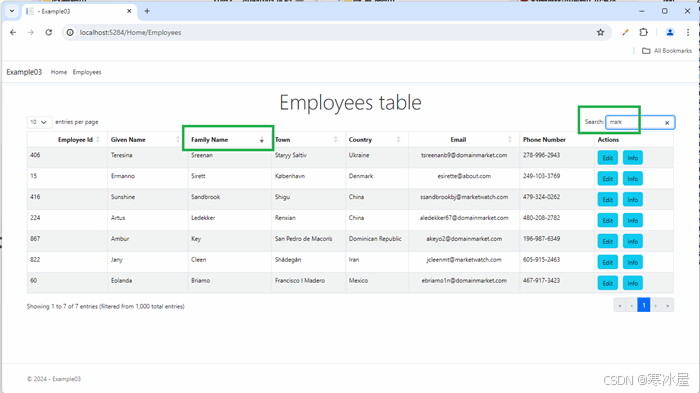Viewport: 700px width, 393px height.
Task: View info for Ermanno Sirett
Action: [x=633, y=179]
